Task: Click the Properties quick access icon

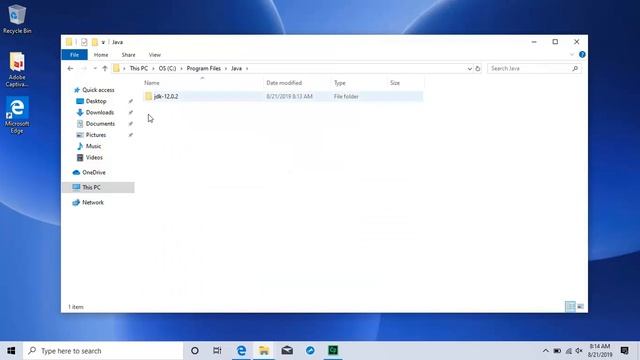Action: click(84, 42)
